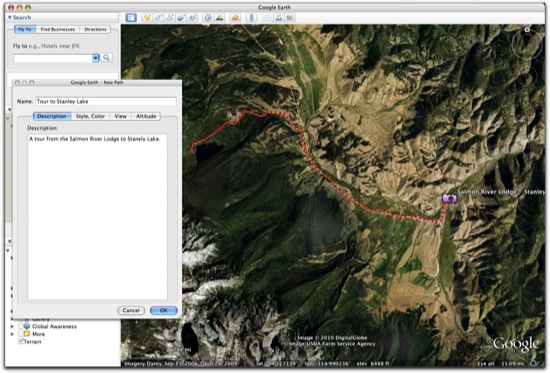Open the View tab in dialog
Screen dimensions: 550x373
(120, 116)
